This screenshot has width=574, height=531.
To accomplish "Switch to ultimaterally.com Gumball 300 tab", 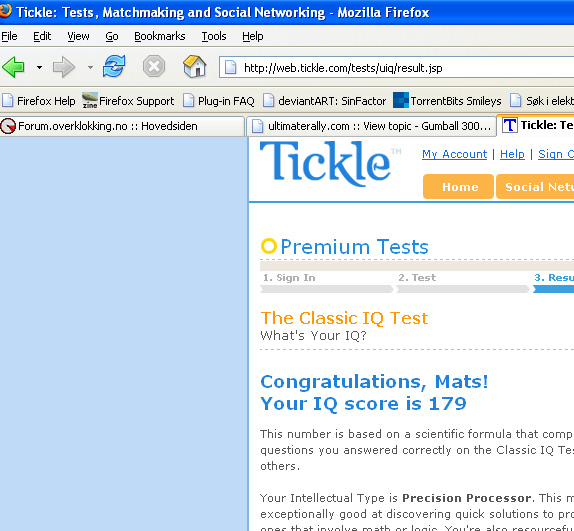I will [x=371, y=126].
